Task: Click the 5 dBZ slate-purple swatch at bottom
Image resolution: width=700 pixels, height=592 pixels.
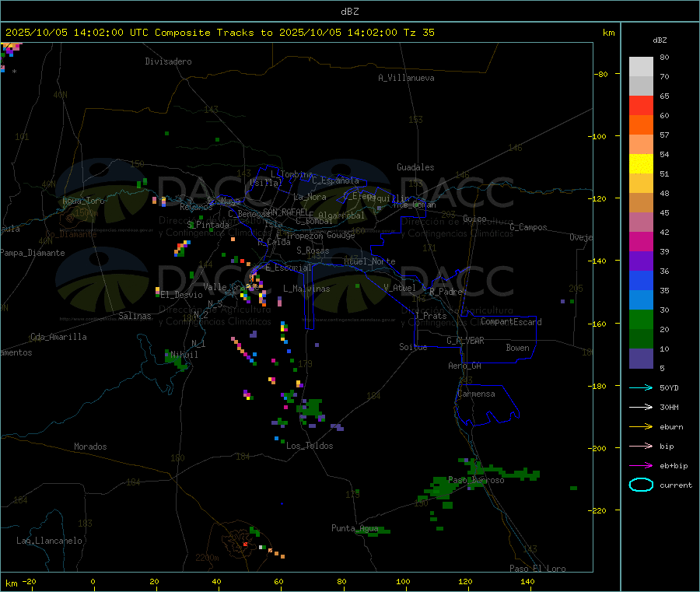Action: [x=641, y=359]
